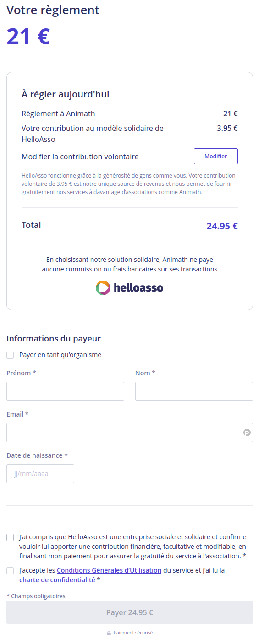
Task: Select the Email input field
Action: tap(130, 432)
